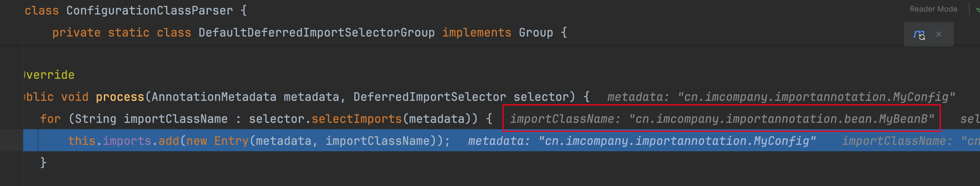The image size is (980, 186).
Task: Click the DeferredImportSelector parameter type
Action: [x=429, y=97]
